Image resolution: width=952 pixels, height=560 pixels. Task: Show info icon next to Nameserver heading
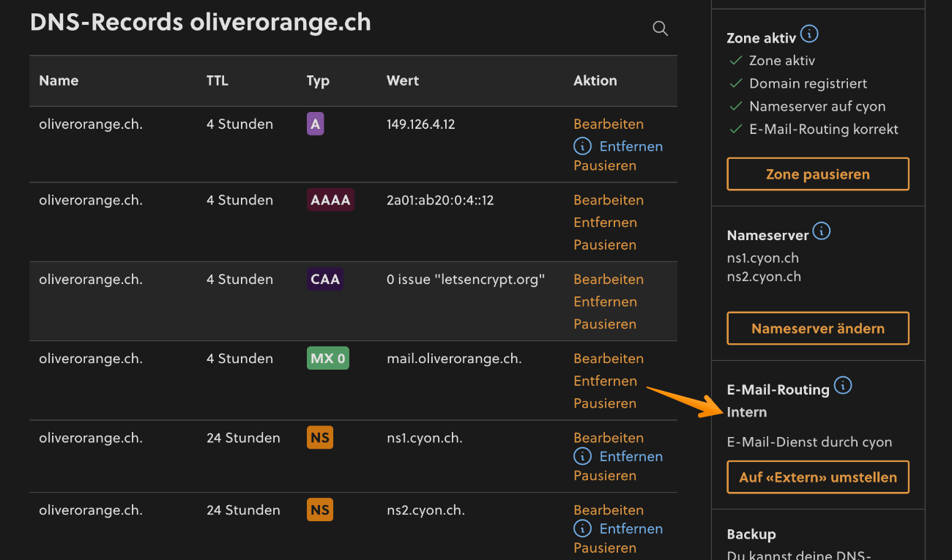[822, 232]
